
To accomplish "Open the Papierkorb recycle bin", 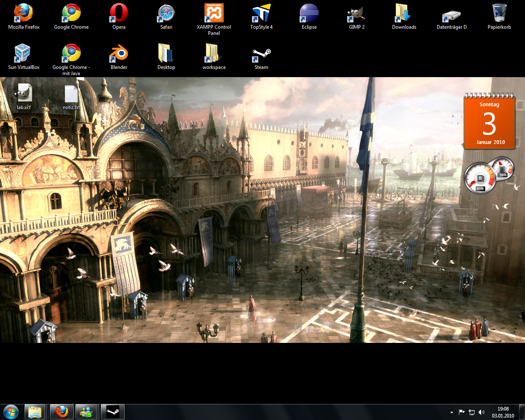I will tap(499, 17).
